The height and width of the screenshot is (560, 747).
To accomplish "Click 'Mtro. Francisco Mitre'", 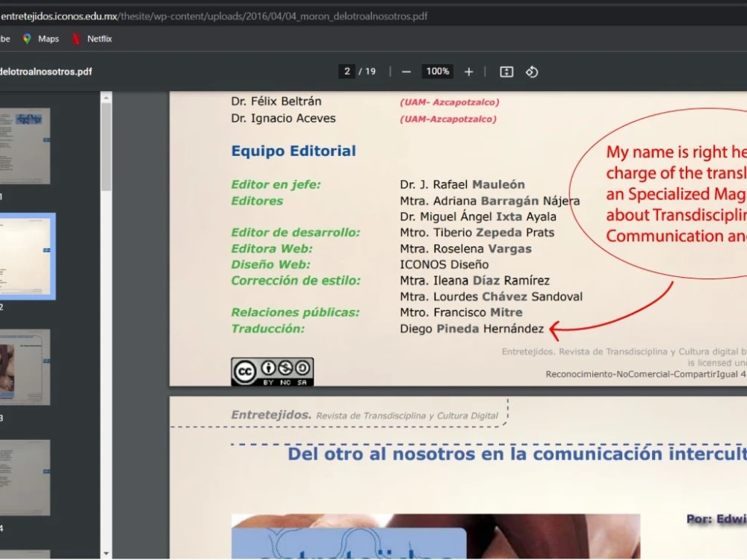I will click(461, 312).
